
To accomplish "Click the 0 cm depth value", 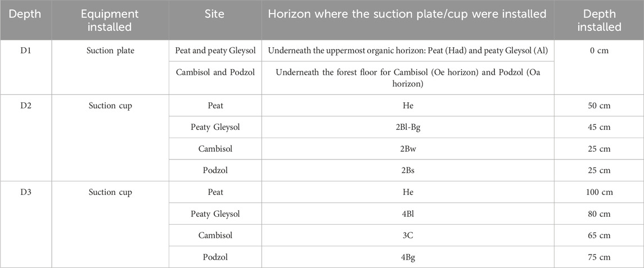I will [599, 51].
